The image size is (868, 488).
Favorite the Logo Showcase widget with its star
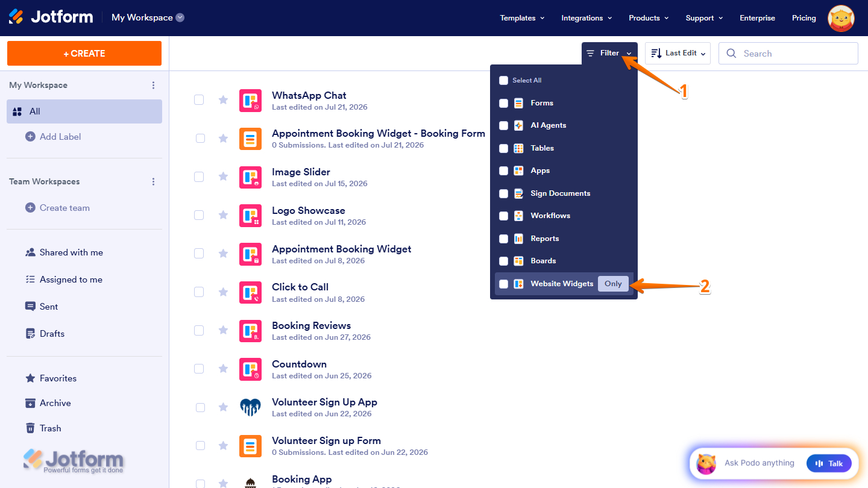pos(223,215)
